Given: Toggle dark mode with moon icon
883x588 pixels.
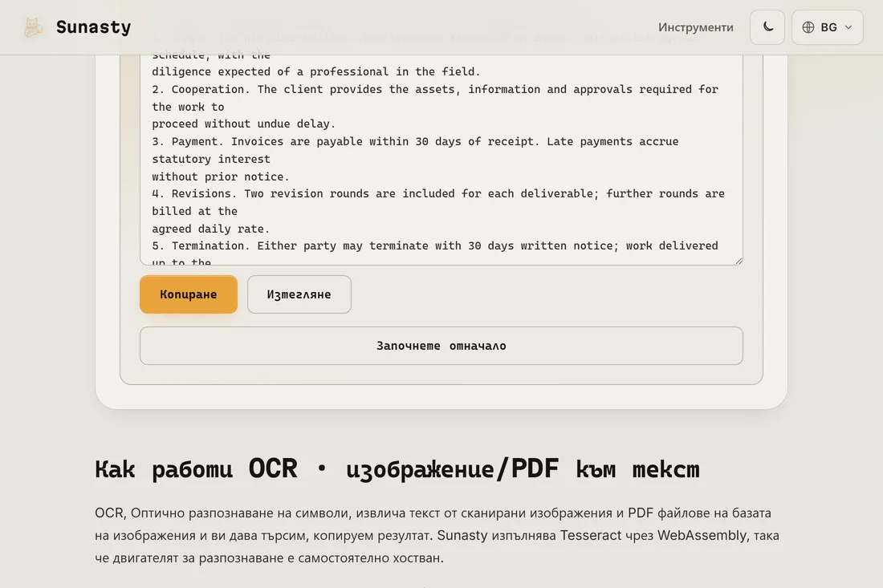Looking at the screenshot, I should (x=767, y=27).
